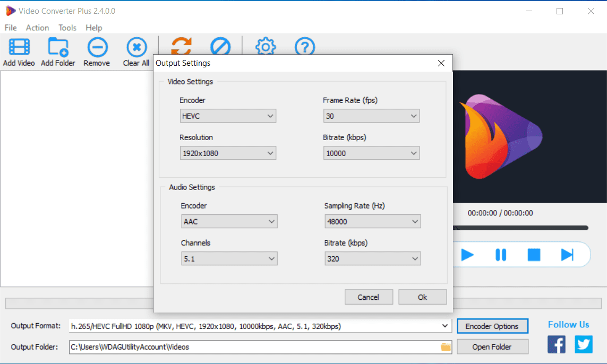Play the preview video
This screenshot has width=607, height=364.
pos(467,255)
